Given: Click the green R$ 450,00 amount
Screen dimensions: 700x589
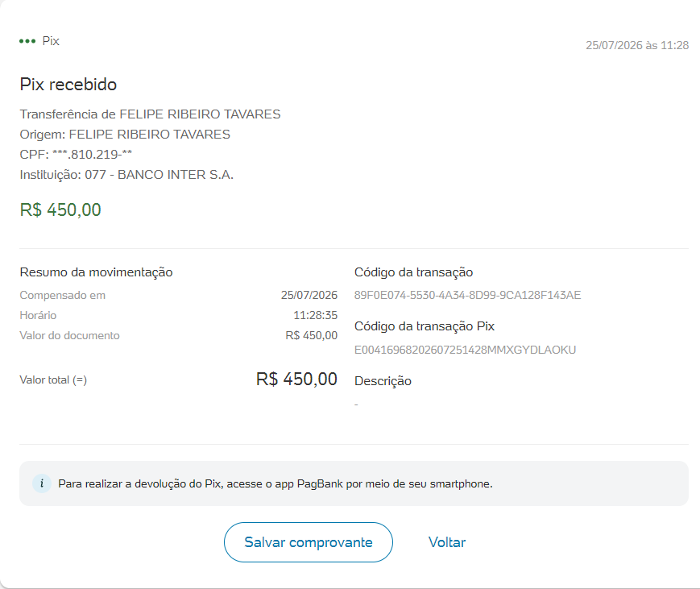Looking at the screenshot, I should pos(60,209).
